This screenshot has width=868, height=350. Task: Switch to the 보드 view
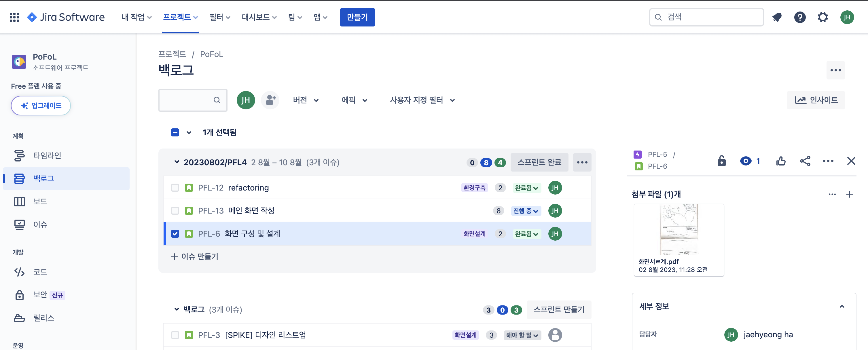pyautogui.click(x=40, y=201)
